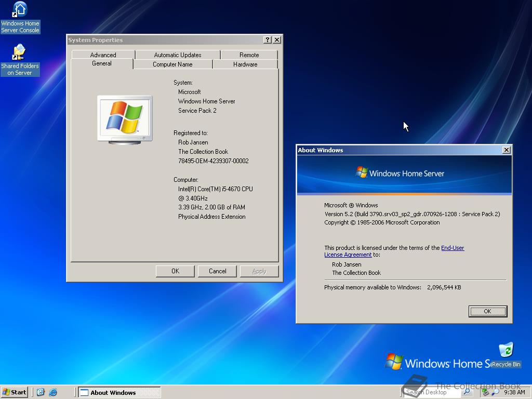Click the product ID 78495-OEM-4239307-00002
The height and width of the screenshot is (399, 532).
pyautogui.click(x=214, y=161)
